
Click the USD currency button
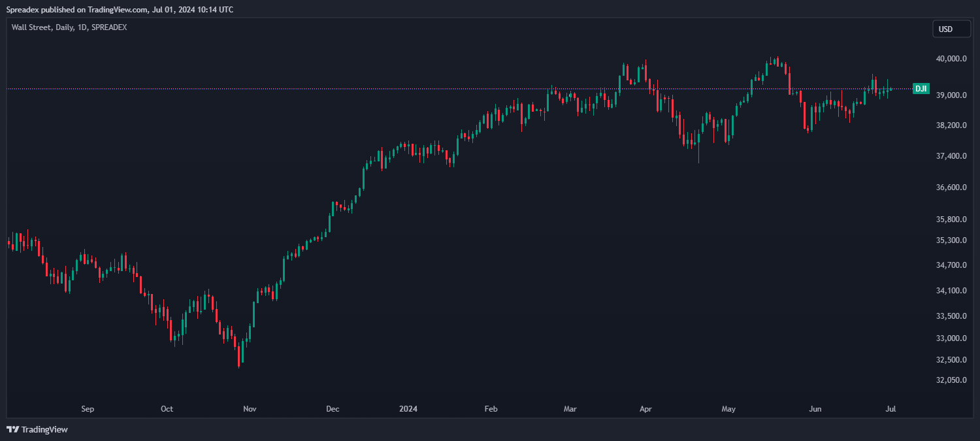coord(951,29)
